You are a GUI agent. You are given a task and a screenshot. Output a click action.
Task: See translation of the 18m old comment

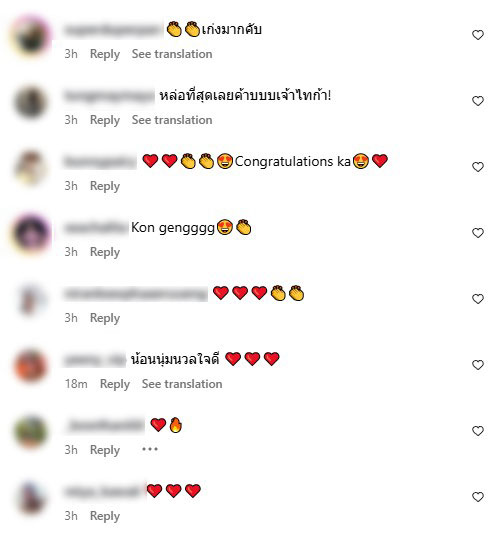[182, 384]
